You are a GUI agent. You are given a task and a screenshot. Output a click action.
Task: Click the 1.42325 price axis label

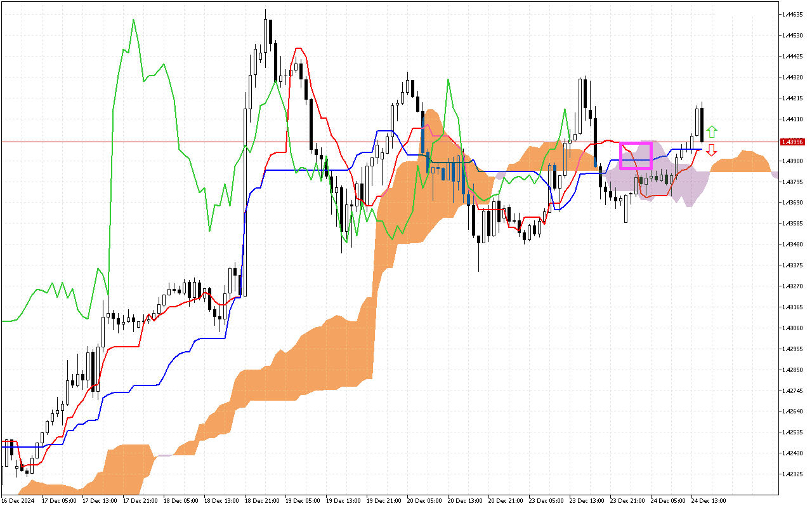[x=793, y=474]
